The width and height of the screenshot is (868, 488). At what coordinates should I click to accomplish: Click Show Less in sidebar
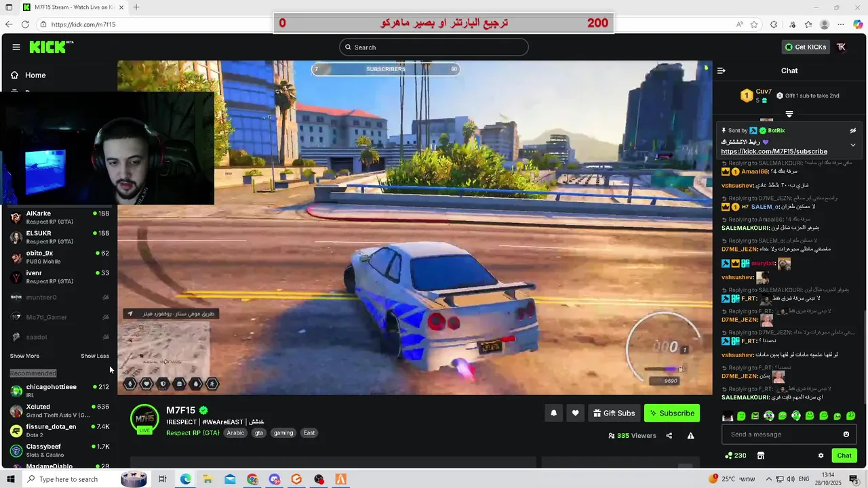[95, 356]
